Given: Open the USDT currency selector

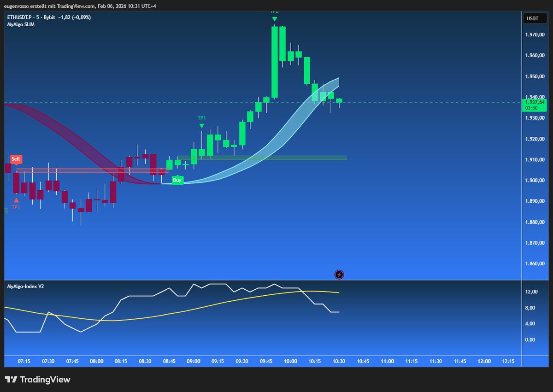Looking at the screenshot, I should coord(535,18).
